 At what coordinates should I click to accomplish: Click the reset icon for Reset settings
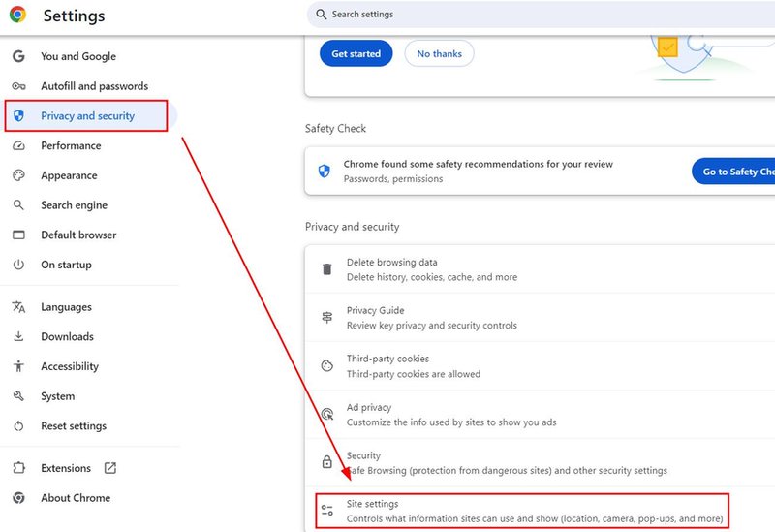tap(18, 425)
